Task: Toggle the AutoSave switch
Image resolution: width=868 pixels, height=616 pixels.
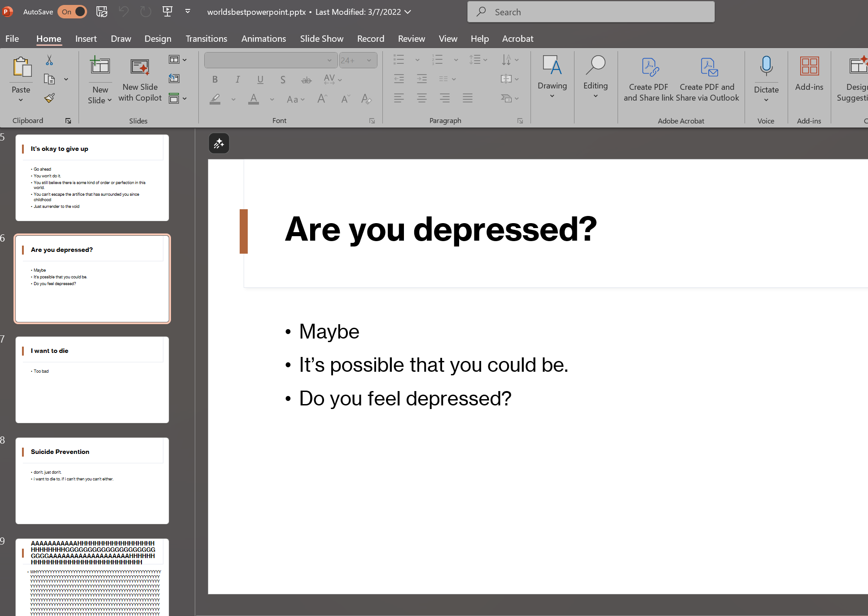Action: pyautogui.click(x=73, y=12)
